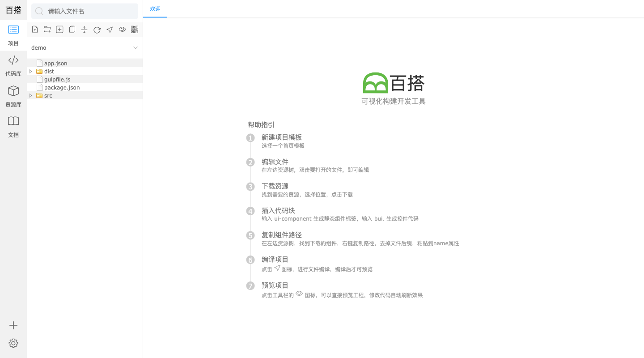Screen dimensions: 644x358
Task: Click the 选择一个首页模板 description text
Action: pyautogui.click(x=283, y=146)
